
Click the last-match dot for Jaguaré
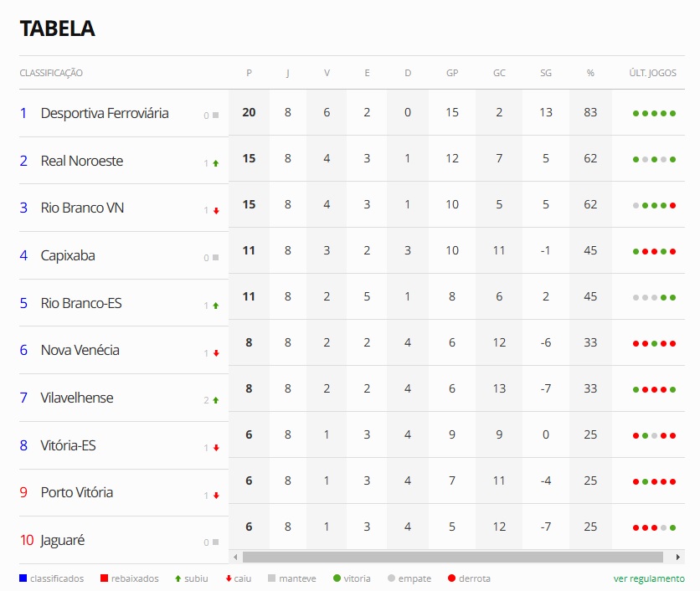tap(672, 527)
